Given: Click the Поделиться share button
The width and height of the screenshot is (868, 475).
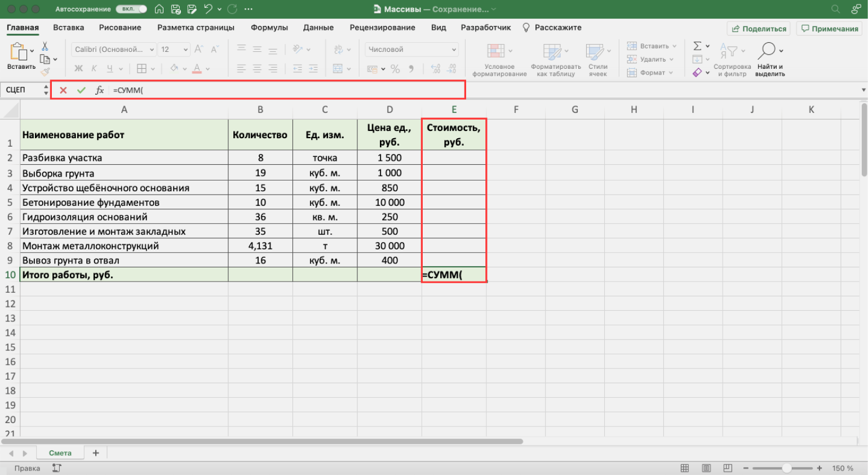Looking at the screenshot, I should [x=759, y=29].
